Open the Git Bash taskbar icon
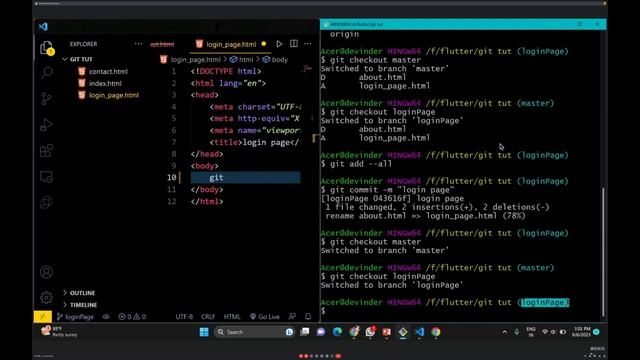The height and width of the screenshot is (360, 640). 403,332
